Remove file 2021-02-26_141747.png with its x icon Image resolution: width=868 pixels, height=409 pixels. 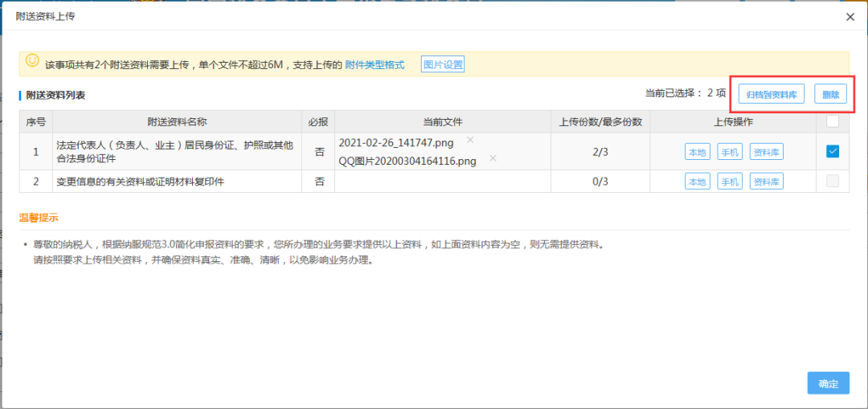coord(470,140)
